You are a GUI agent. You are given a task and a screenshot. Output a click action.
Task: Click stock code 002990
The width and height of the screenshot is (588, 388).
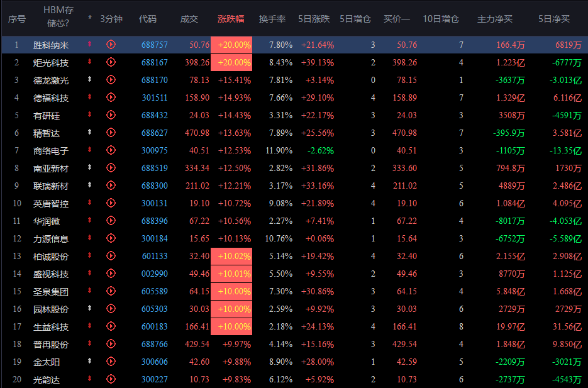point(155,274)
